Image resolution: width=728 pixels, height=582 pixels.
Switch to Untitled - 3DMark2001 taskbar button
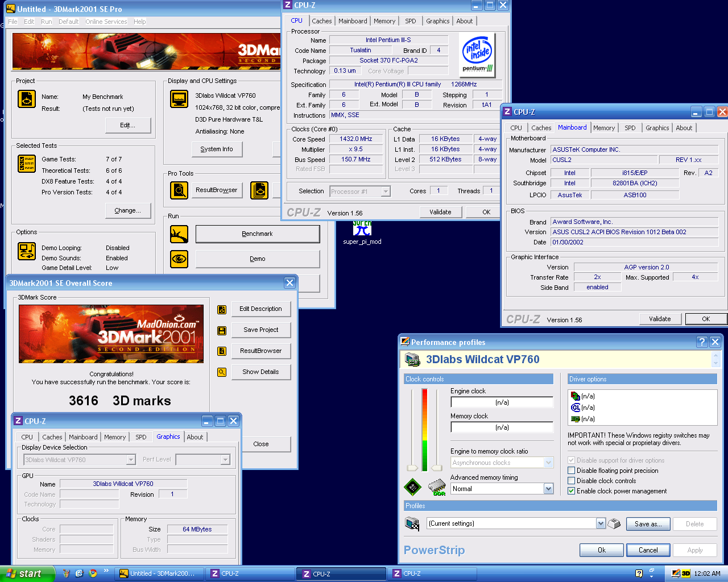click(x=159, y=573)
